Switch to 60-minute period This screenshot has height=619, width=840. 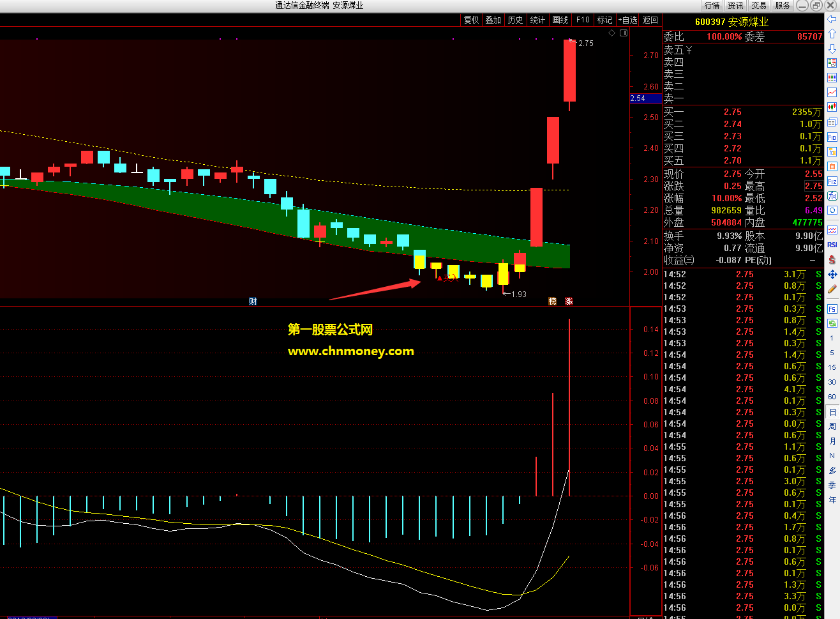pyautogui.click(x=832, y=397)
